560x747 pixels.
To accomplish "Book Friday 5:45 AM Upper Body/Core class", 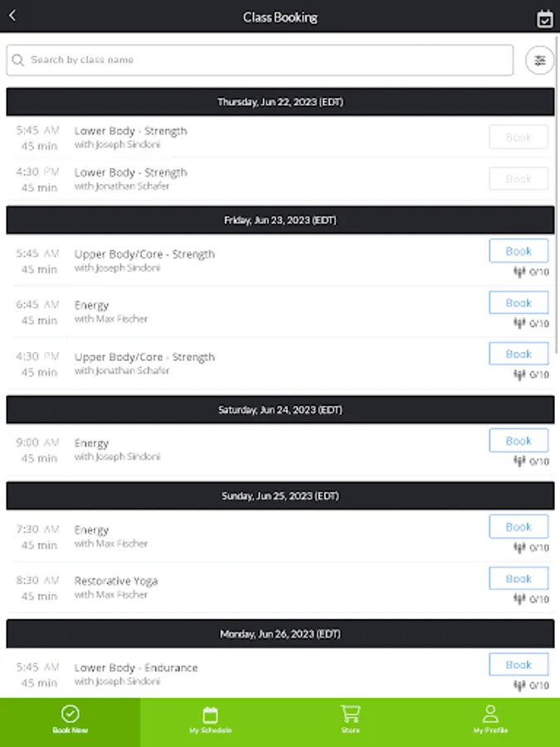I will (x=519, y=251).
